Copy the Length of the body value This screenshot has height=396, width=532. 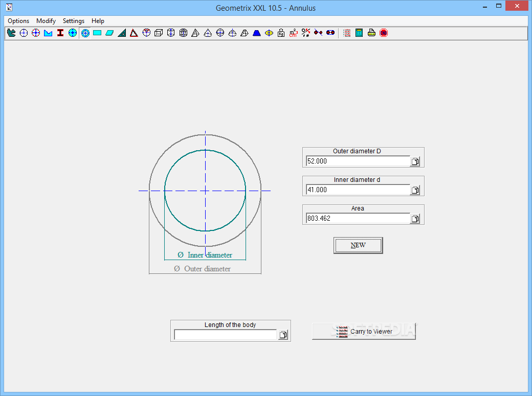(x=283, y=335)
